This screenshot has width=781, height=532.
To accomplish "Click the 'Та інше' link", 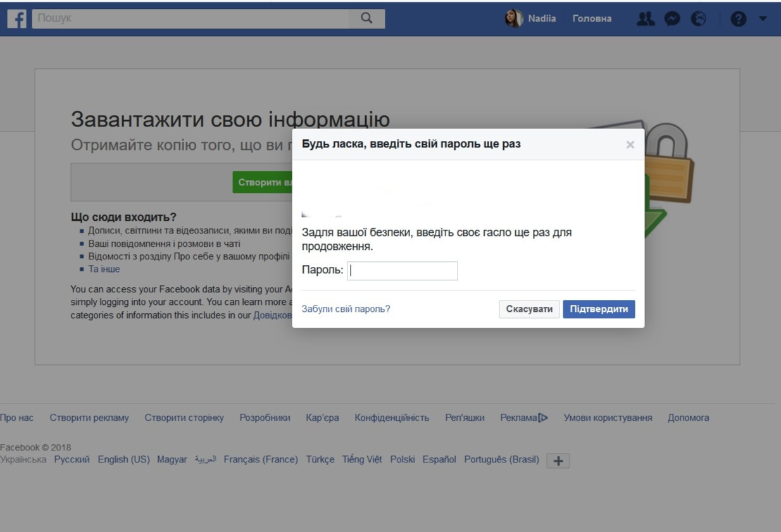I will click(x=104, y=269).
